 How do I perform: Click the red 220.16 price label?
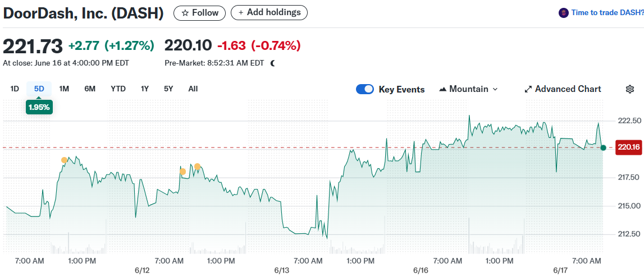point(628,147)
